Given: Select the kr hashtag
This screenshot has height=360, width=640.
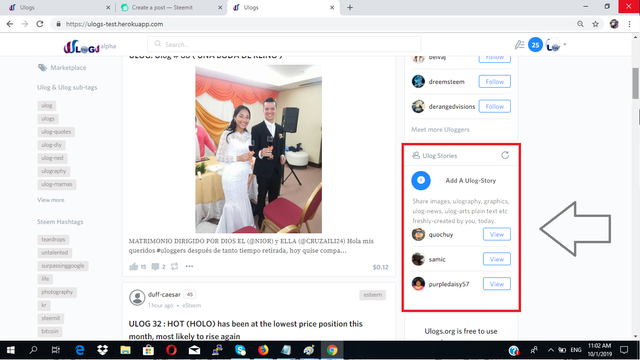Looking at the screenshot, I should click(44, 305).
